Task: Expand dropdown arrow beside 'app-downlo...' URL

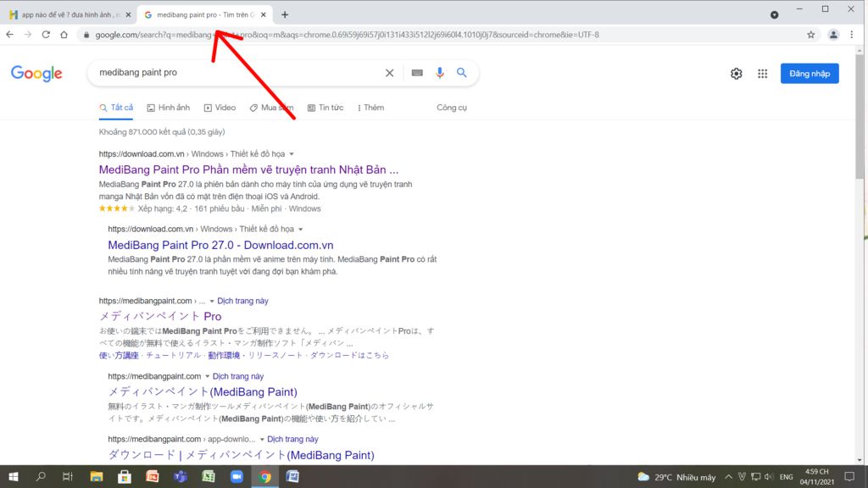Action: [x=262, y=440]
